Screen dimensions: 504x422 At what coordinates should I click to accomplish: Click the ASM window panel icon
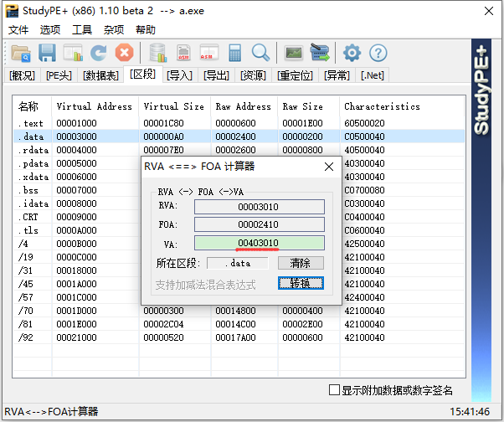pyautogui.click(x=209, y=53)
